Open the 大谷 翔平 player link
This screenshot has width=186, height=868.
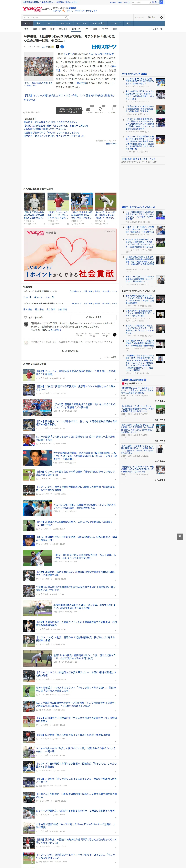51,309
